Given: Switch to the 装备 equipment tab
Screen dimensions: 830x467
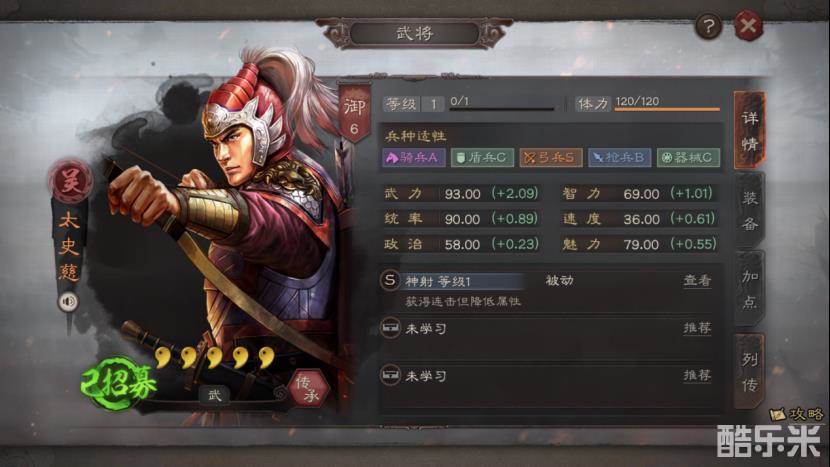Looking at the screenshot, I should [x=750, y=211].
